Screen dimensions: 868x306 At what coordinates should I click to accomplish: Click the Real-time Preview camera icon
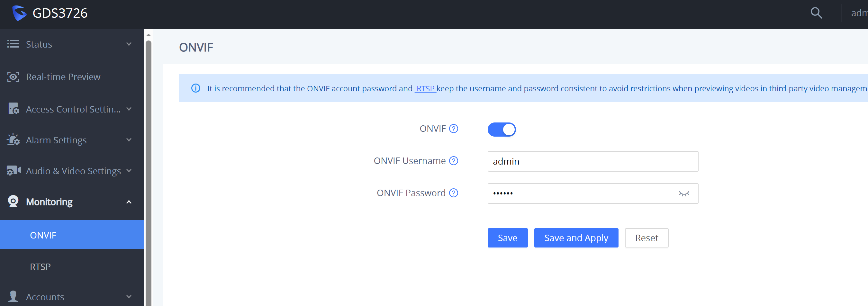13,77
